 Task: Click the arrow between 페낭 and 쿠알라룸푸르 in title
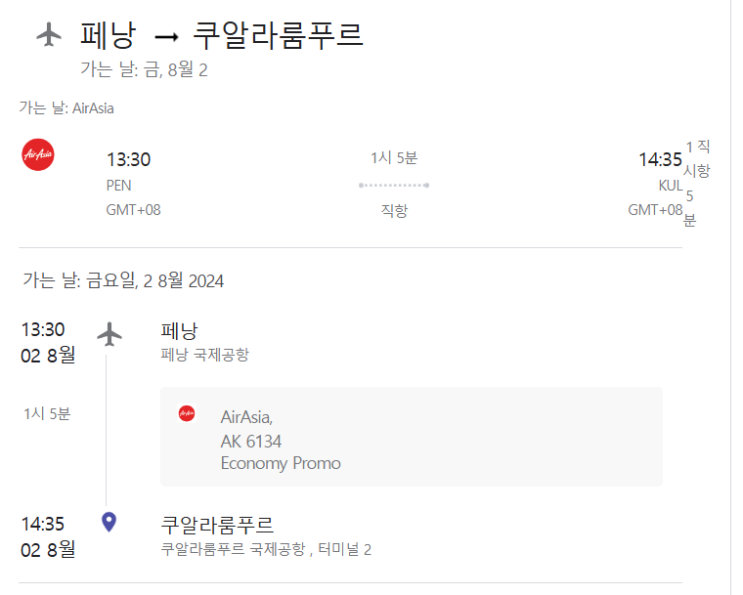(166, 36)
